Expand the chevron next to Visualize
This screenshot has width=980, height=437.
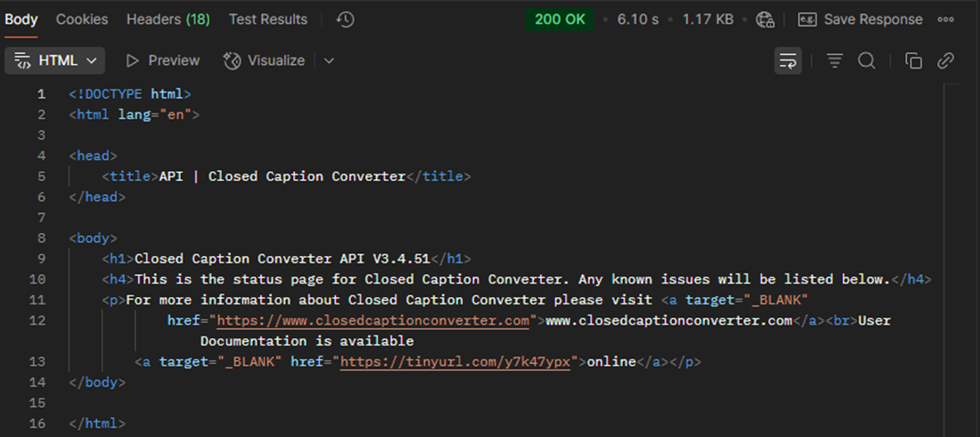click(x=329, y=60)
